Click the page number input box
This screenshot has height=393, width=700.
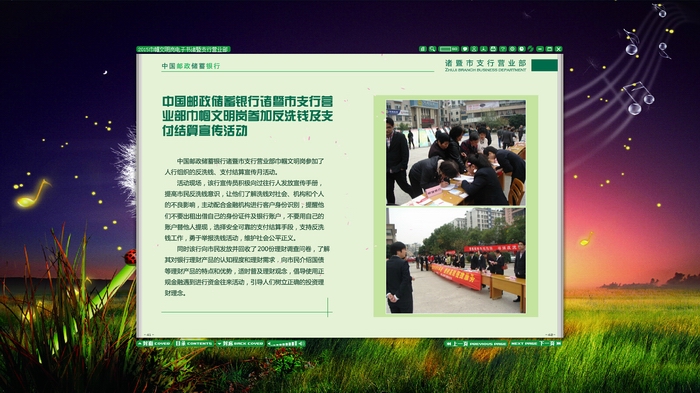coord(445,49)
